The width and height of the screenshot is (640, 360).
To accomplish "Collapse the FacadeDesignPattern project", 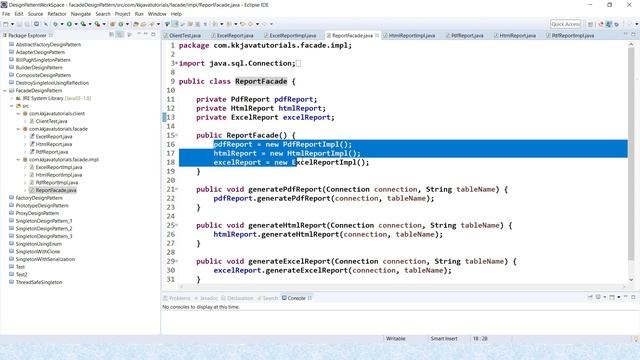I will coord(5,91).
